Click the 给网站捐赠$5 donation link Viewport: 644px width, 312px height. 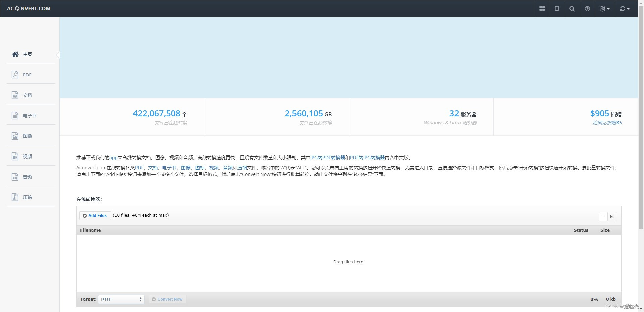click(607, 123)
